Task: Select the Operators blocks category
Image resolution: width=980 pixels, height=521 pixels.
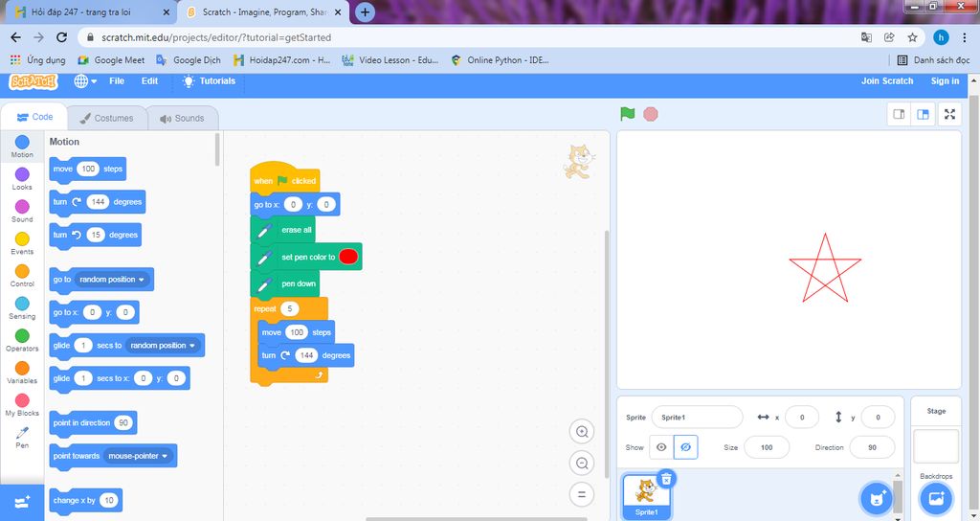Action: (x=22, y=340)
